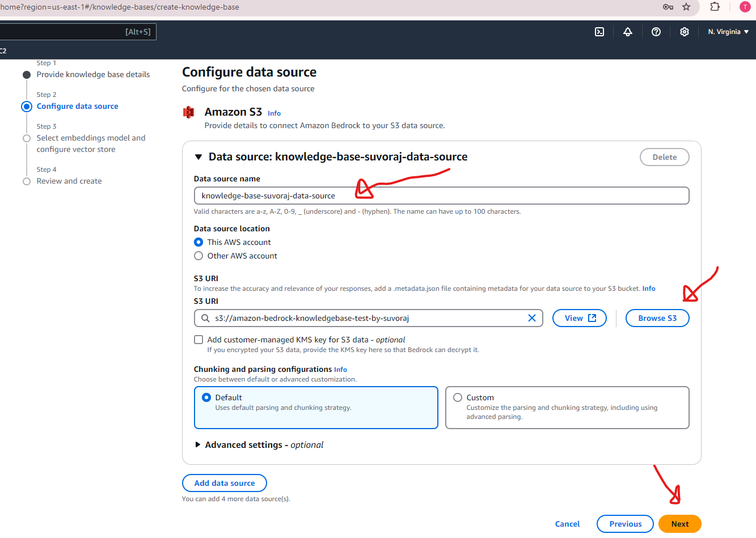
Task: Select the Other AWS account radio button
Action: point(198,256)
